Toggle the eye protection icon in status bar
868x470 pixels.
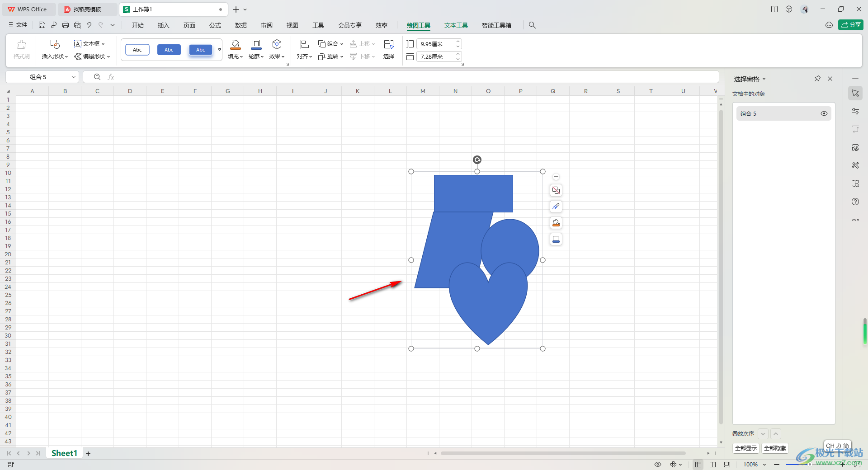(x=658, y=465)
